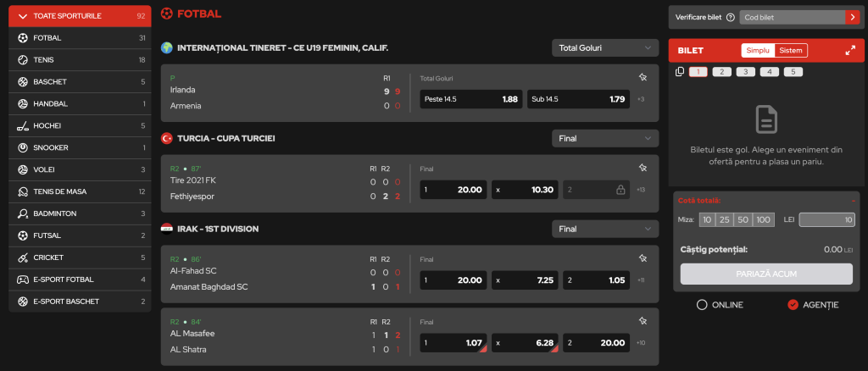Open the Final dropdown for Irak 1st Division
This screenshot has width=868, height=371.
(605, 229)
